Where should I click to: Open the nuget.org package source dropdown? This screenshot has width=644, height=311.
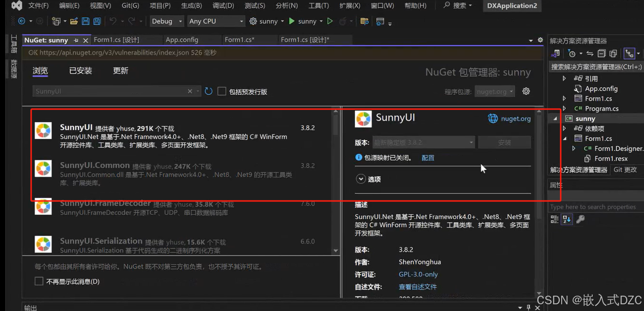tap(495, 91)
